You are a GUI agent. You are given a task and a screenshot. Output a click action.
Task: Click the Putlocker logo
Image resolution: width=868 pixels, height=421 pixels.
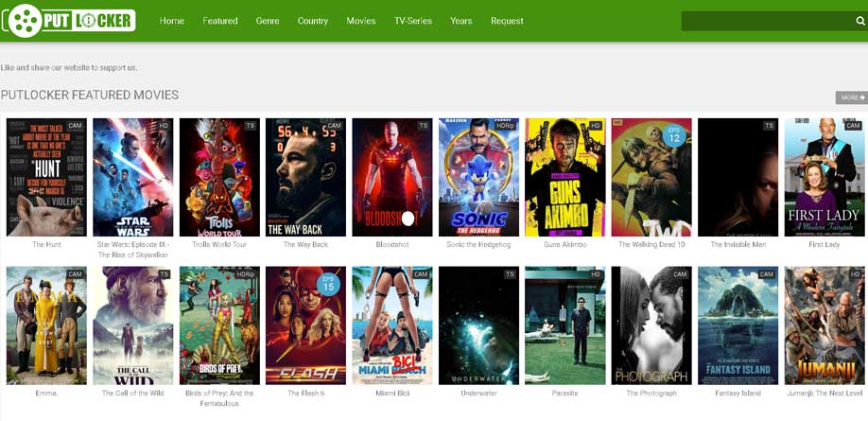pyautogui.click(x=69, y=21)
